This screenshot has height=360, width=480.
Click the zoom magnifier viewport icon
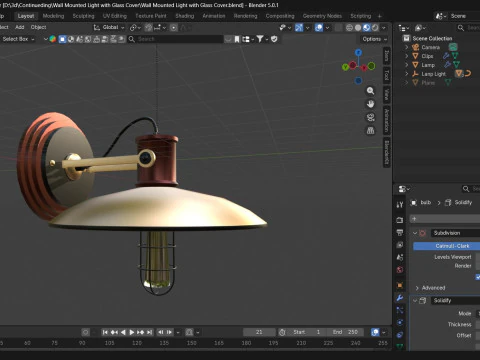pos(370,91)
